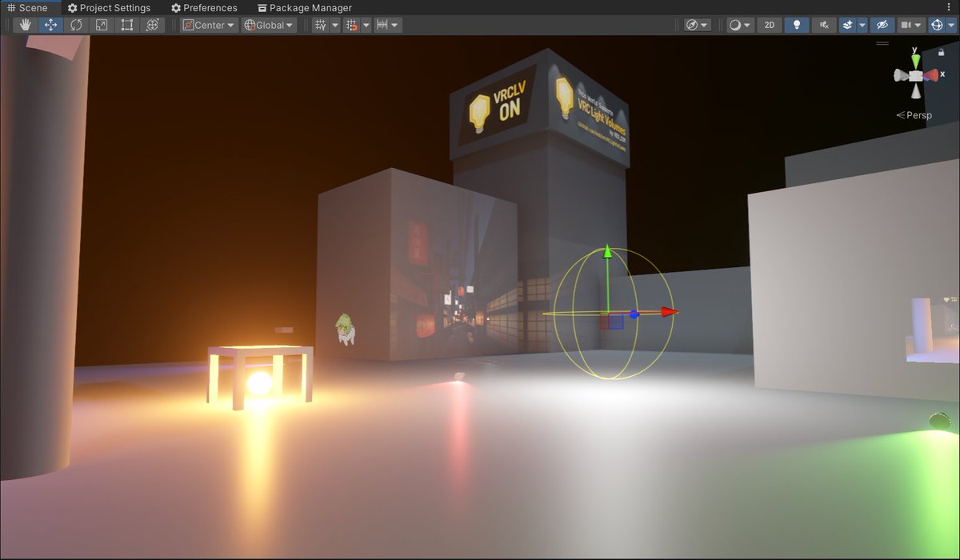Select the Hand view tool
The height and width of the screenshot is (560, 960).
(x=26, y=25)
